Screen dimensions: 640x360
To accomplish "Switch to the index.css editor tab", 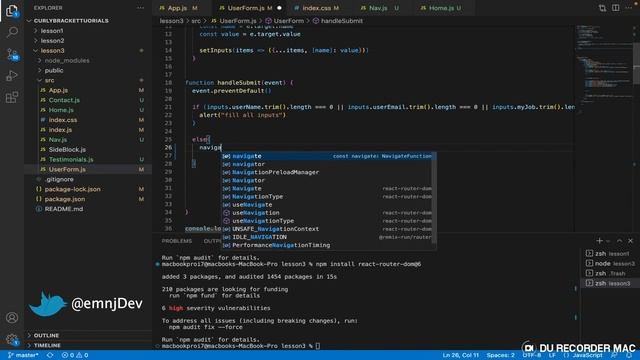I will coord(317,8).
